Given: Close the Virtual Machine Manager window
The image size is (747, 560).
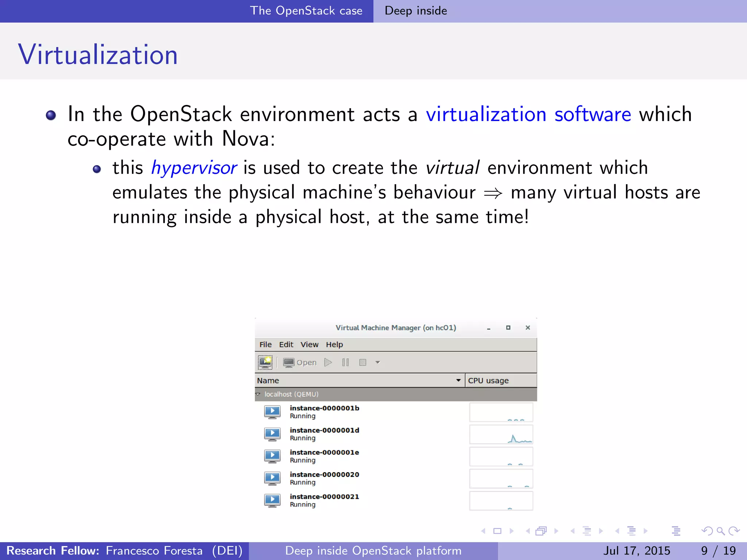Looking at the screenshot, I should 528,328.
